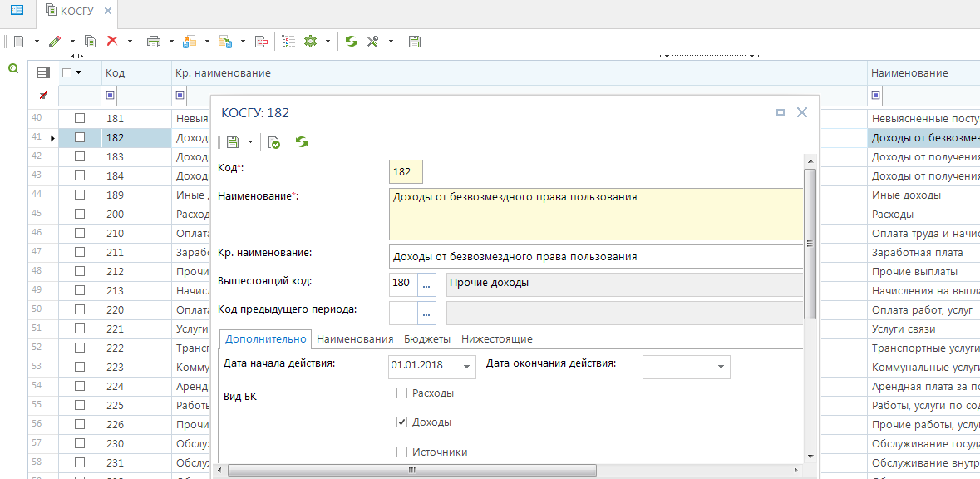980x479 pixels.
Task: Switch to the Дополнительно tab
Action: pos(266,339)
